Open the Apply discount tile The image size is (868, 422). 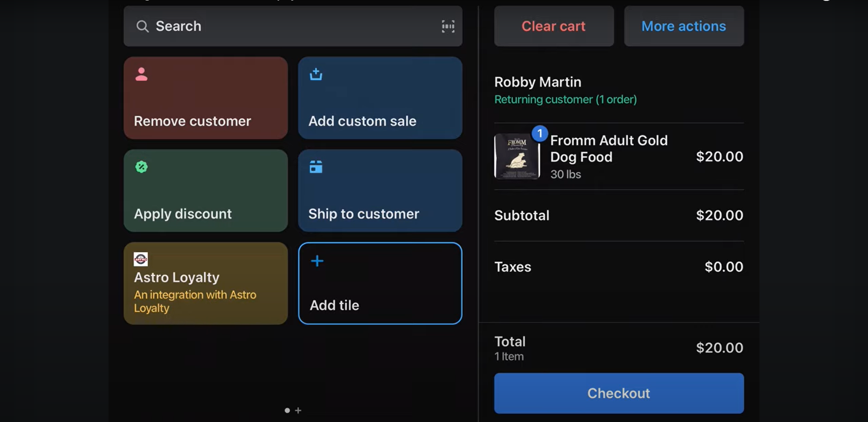pos(206,191)
